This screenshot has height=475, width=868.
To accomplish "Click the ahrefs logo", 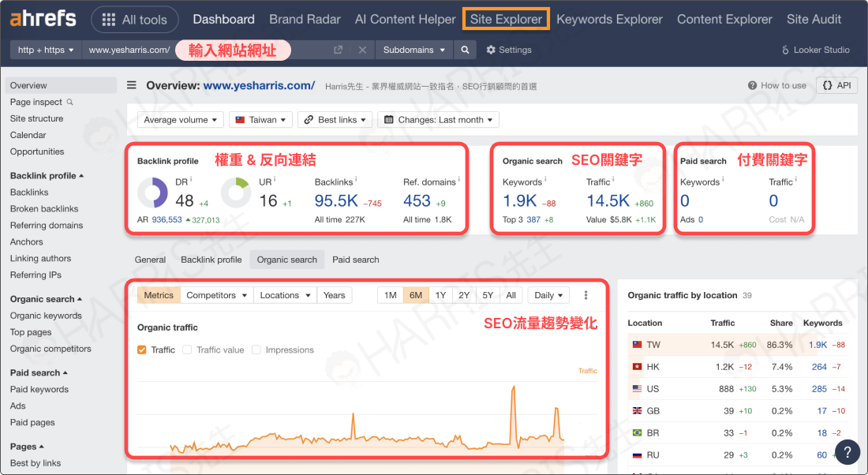I will pos(43,19).
